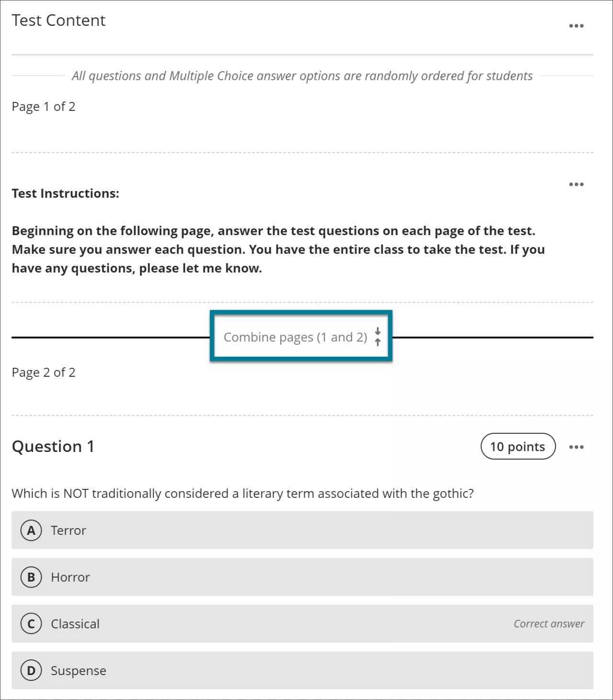613x700 pixels.
Task: Select Horror as an answer choice
Action: [69, 577]
